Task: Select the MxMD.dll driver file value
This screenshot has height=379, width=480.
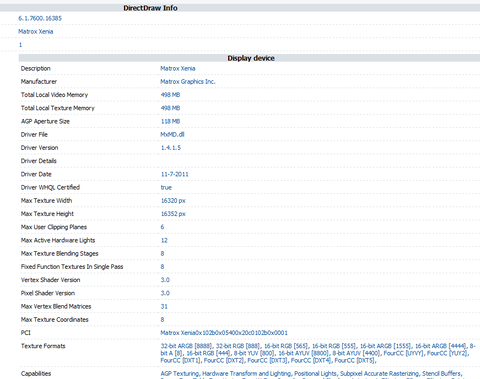Action: pos(172,134)
